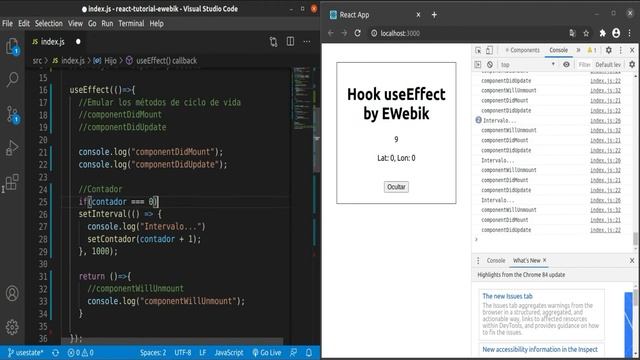Screen dimensions: 640x360
Task: Open the Selection menu
Action: [49, 24]
